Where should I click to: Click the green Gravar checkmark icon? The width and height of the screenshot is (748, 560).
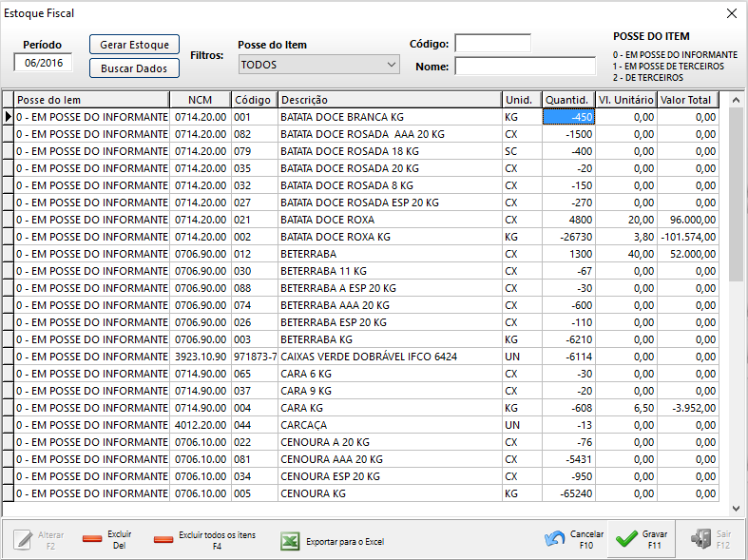(626, 539)
